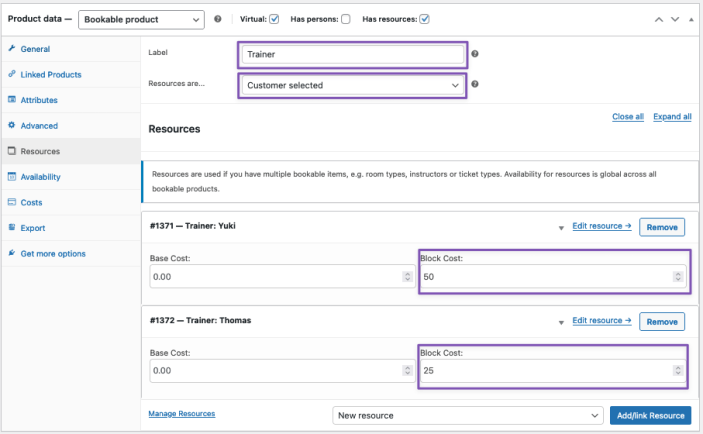
Task: Click the help icon beside product type dropdown
Action: pos(218,19)
